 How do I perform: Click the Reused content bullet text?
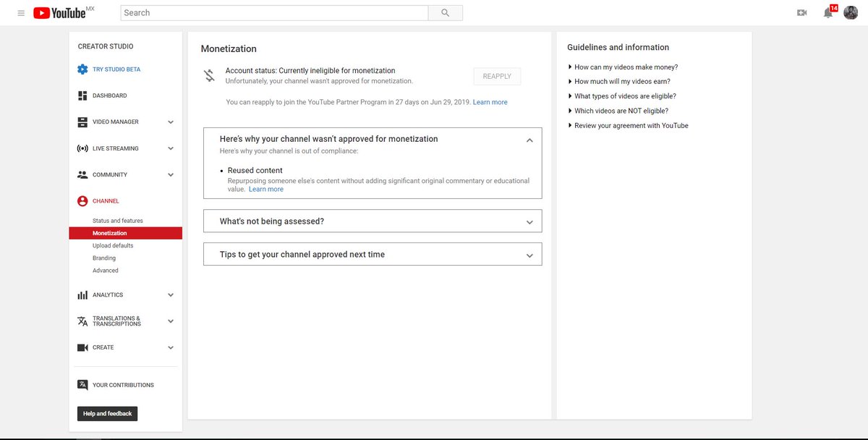click(x=255, y=171)
